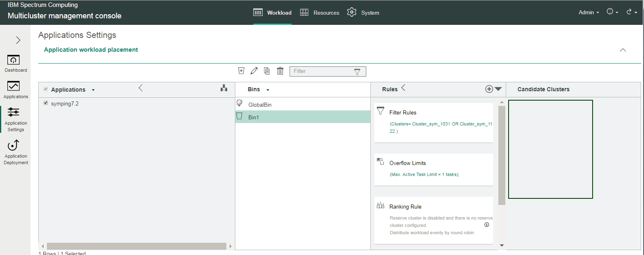Collapse the Application workload placement section
644x255 pixels.
click(623, 50)
